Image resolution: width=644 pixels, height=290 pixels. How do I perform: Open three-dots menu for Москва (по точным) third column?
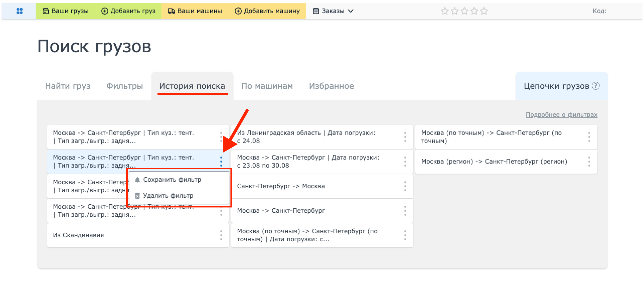[589, 137]
